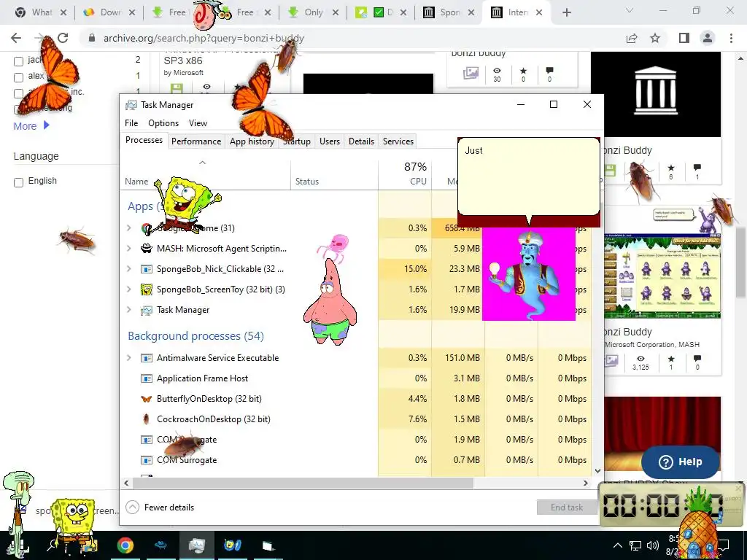Image resolution: width=747 pixels, height=560 pixels.
Task: Open the Task Manager View menu
Action: (198, 123)
